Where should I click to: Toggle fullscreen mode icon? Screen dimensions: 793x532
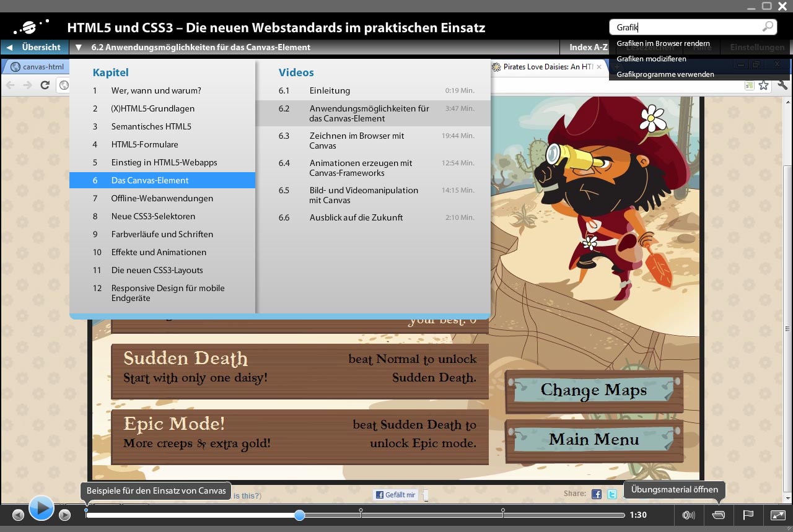click(x=778, y=515)
